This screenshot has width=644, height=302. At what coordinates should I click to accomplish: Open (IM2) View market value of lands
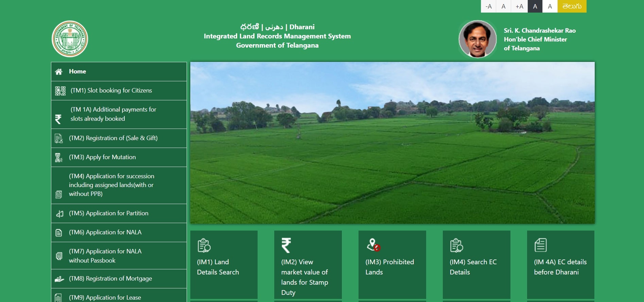(308, 265)
